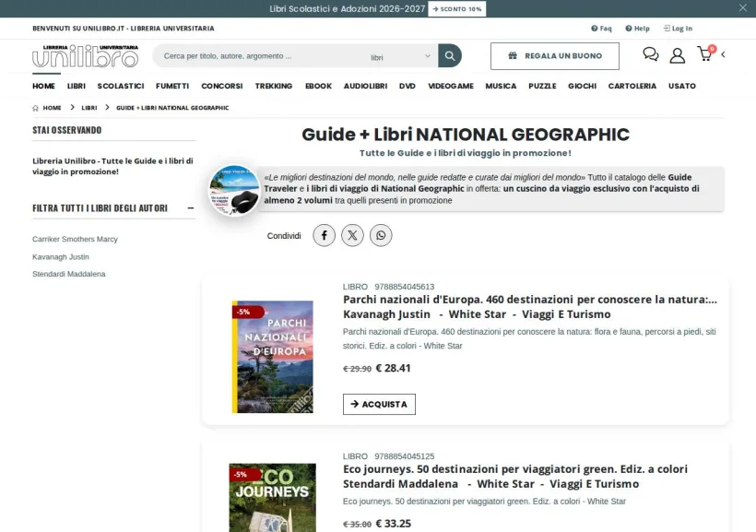Open the GIOCHI menu item
The width and height of the screenshot is (756, 532).
582,86
